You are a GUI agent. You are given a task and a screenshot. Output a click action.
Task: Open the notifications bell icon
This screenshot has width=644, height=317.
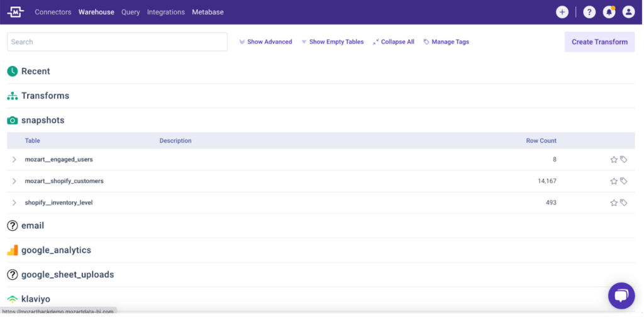609,13
